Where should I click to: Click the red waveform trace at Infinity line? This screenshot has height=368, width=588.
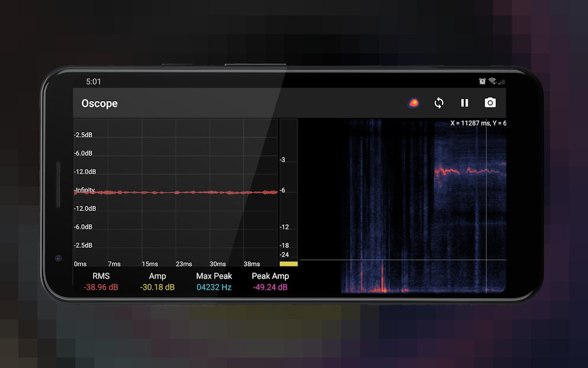(176, 192)
